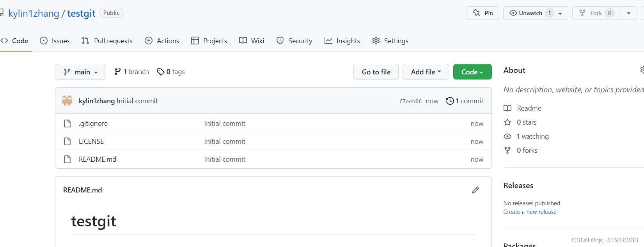This screenshot has height=247, width=644.
Task: View the 0 forks link
Action: (527, 150)
